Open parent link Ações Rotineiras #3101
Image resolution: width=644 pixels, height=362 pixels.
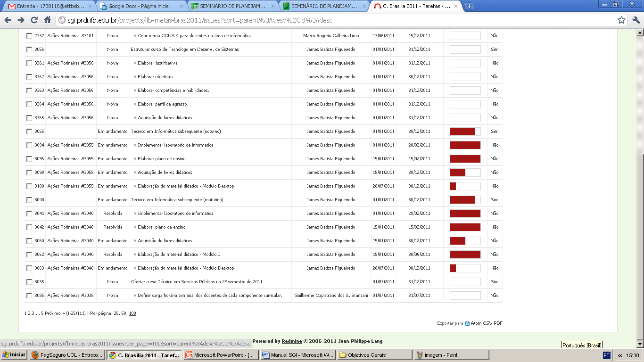(71, 36)
